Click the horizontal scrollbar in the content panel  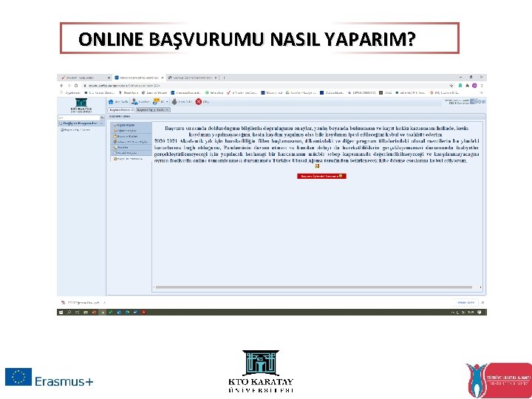coord(314,287)
